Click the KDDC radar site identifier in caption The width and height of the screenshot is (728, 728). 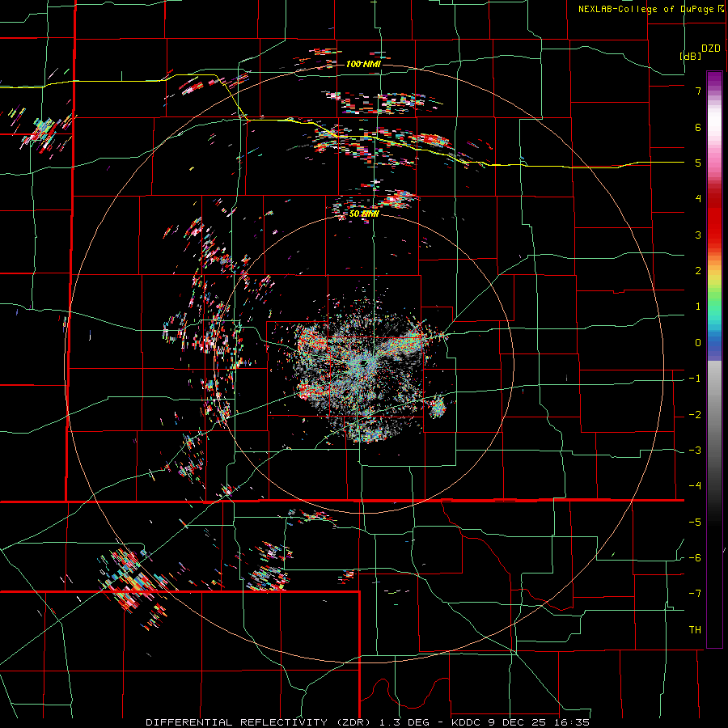466,722
